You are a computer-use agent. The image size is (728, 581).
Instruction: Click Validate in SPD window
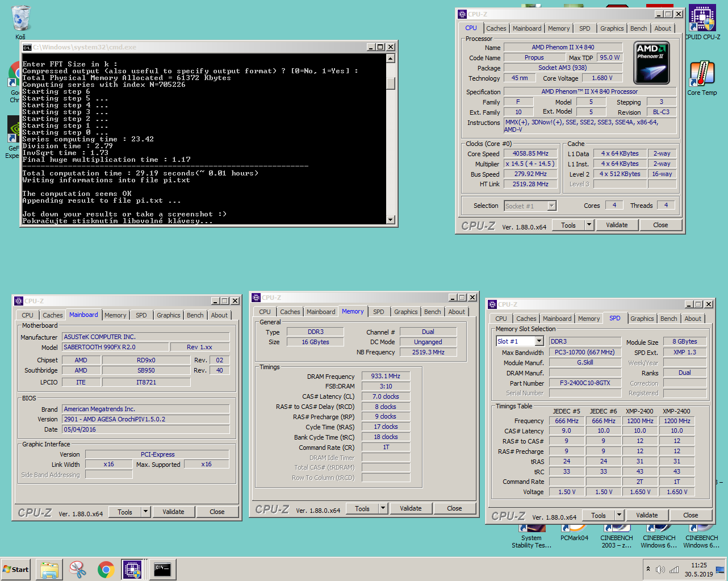click(647, 515)
